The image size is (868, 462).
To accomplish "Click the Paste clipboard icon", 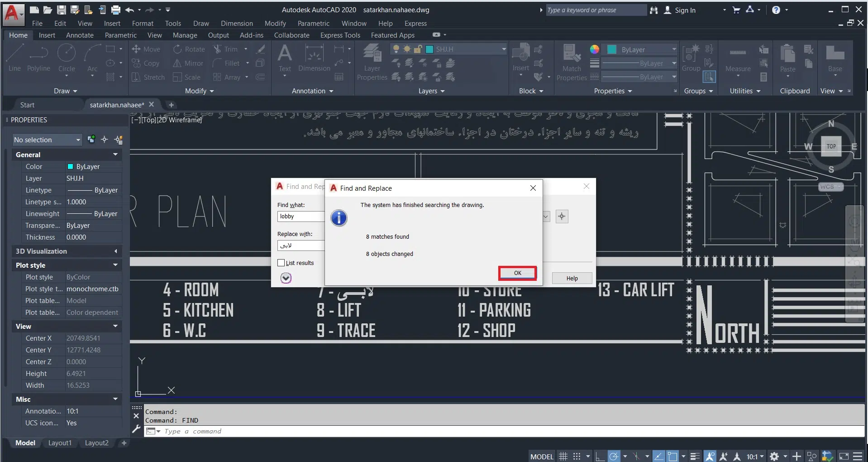I will [x=787, y=54].
